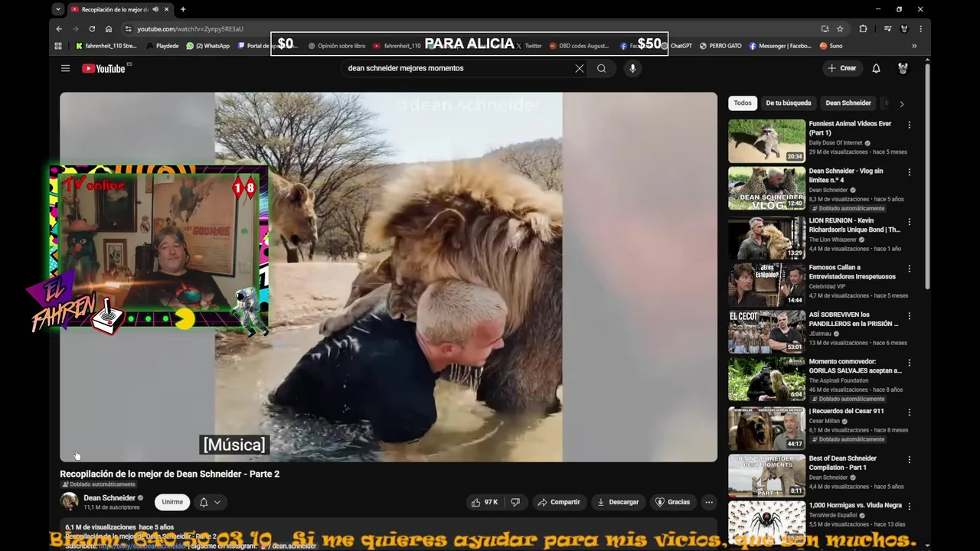Open the WhatsApp bookmark
The height and width of the screenshot is (551, 980).
(x=208, y=46)
